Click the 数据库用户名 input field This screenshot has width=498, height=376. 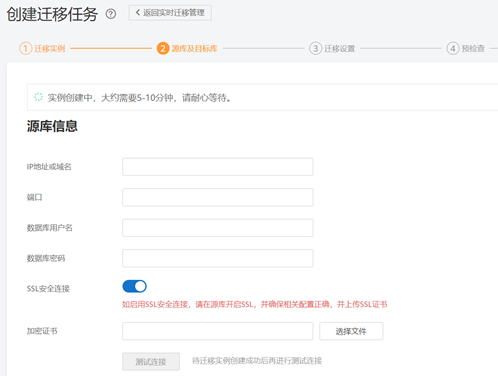[218, 228]
